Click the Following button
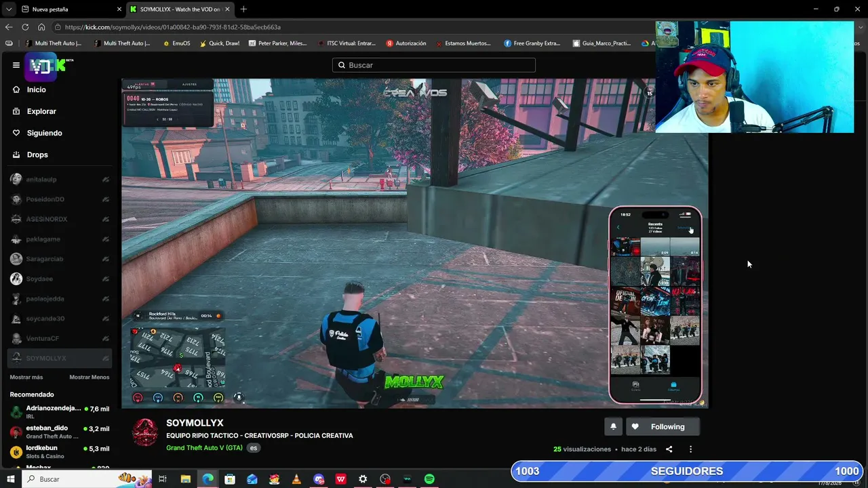This screenshot has height=488, width=868. (x=662, y=426)
